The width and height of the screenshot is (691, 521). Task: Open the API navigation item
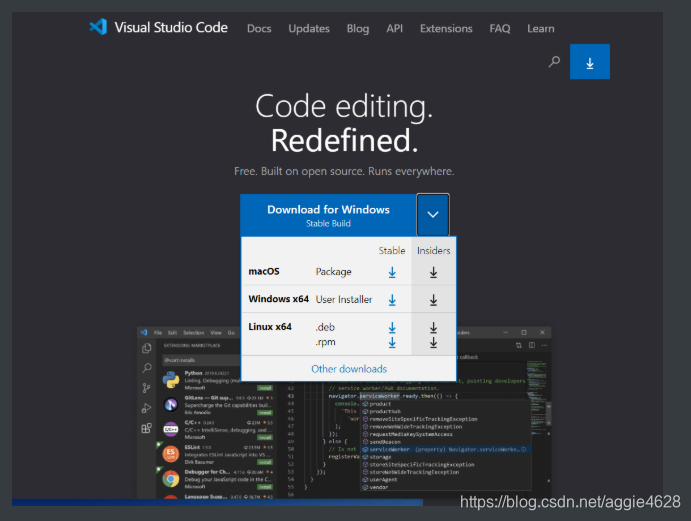coord(394,29)
